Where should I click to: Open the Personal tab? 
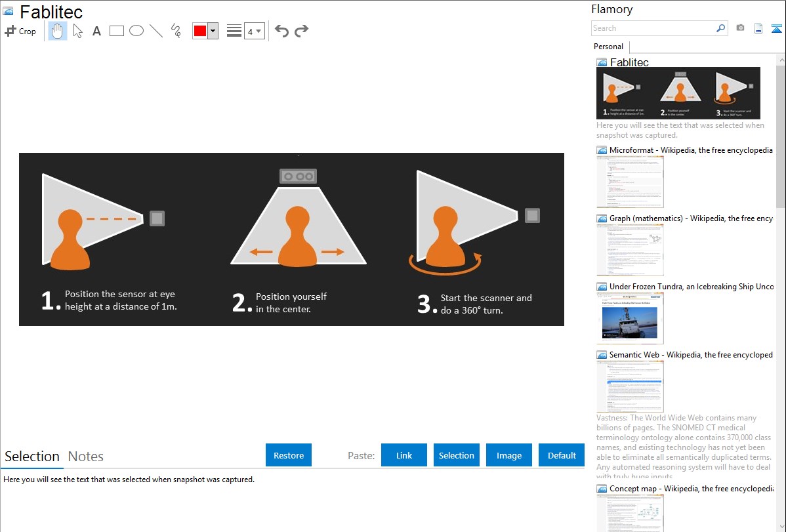(608, 47)
